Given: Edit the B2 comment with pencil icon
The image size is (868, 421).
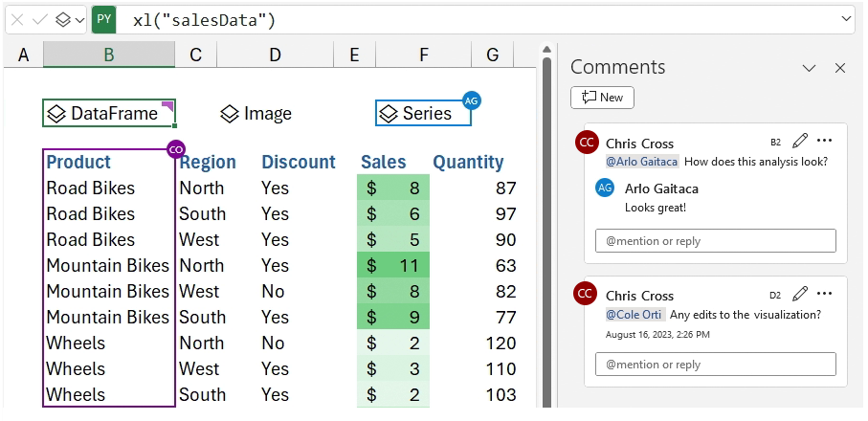Looking at the screenshot, I should (x=800, y=142).
